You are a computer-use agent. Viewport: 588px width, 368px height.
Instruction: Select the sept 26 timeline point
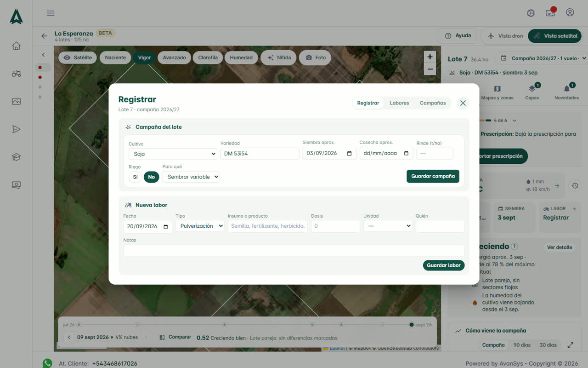(x=412, y=325)
